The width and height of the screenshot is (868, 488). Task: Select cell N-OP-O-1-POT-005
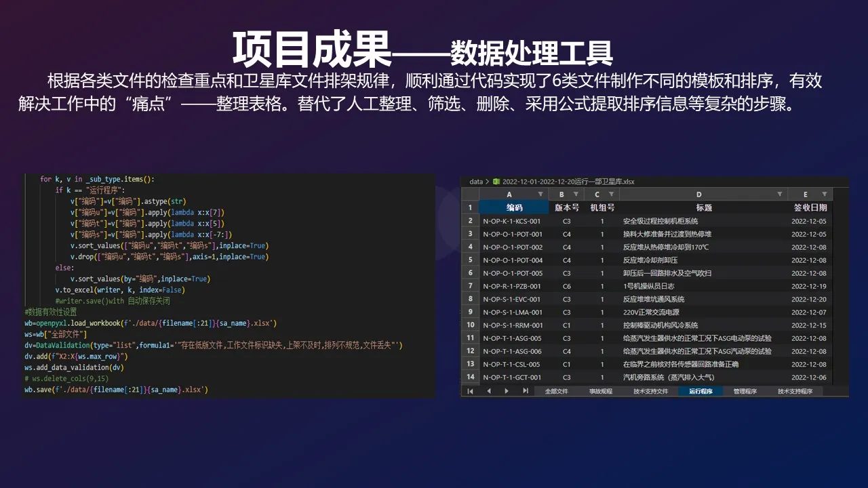point(514,273)
